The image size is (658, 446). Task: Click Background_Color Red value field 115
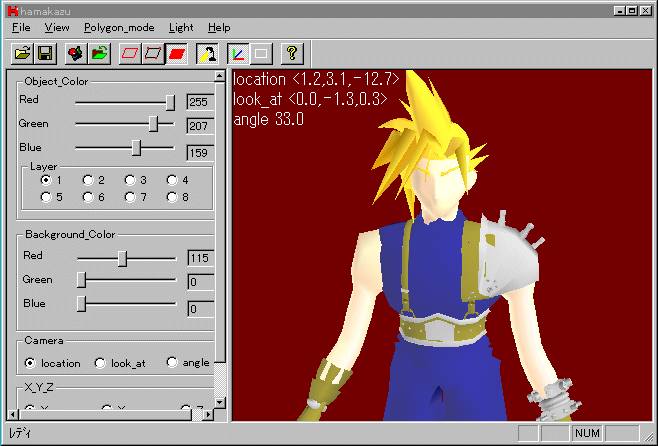[201, 258]
